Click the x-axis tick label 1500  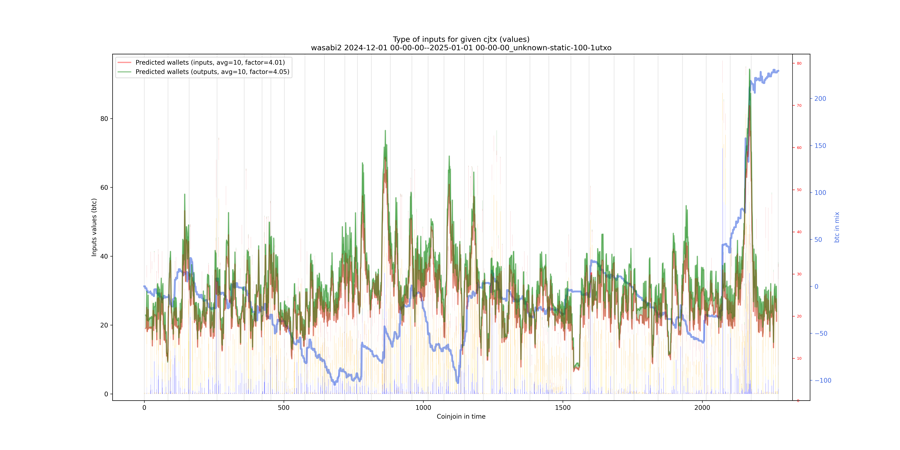pos(563,408)
